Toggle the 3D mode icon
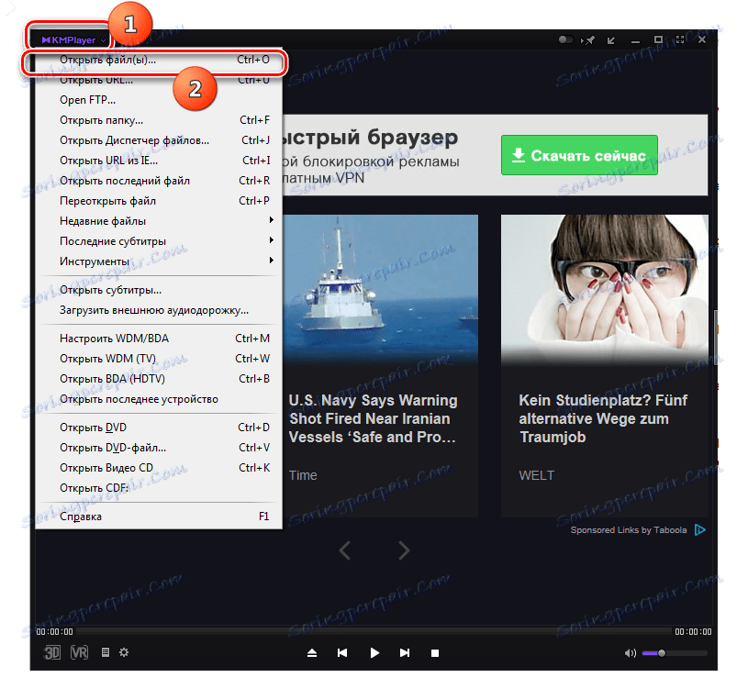 click(x=52, y=653)
